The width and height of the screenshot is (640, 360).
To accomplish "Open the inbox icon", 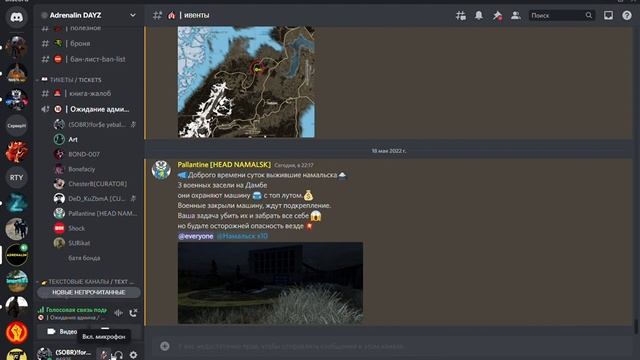I will tap(608, 16).
